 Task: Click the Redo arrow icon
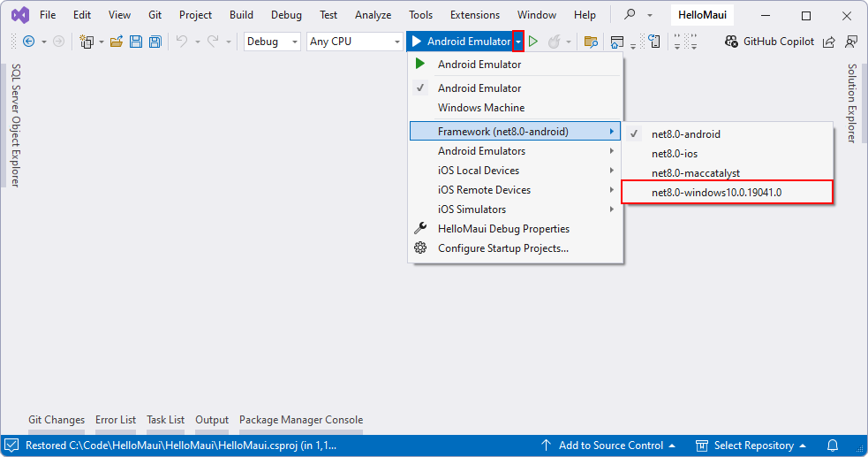pyautogui.click(x=213, y=42)
